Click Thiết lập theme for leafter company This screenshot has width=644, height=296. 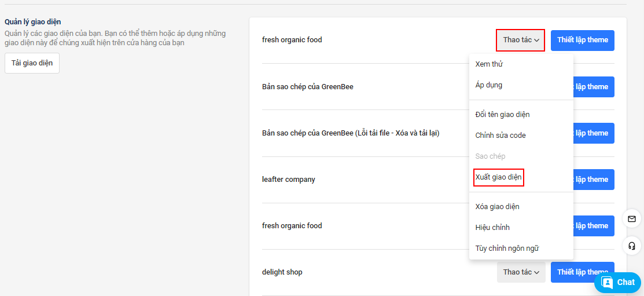pos(594,180)
